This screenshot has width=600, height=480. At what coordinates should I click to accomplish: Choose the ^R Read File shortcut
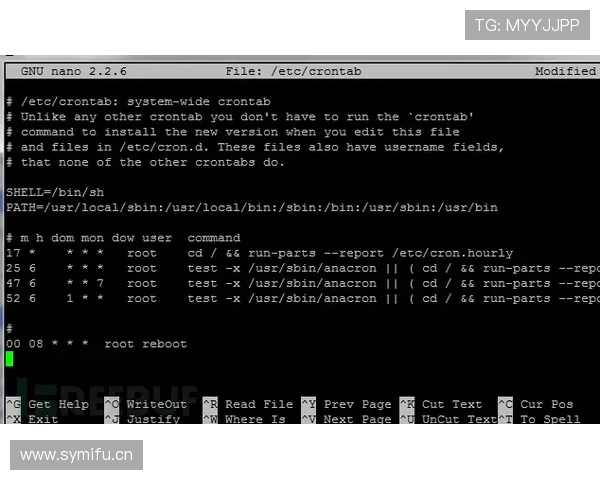[x=248, y=404]
